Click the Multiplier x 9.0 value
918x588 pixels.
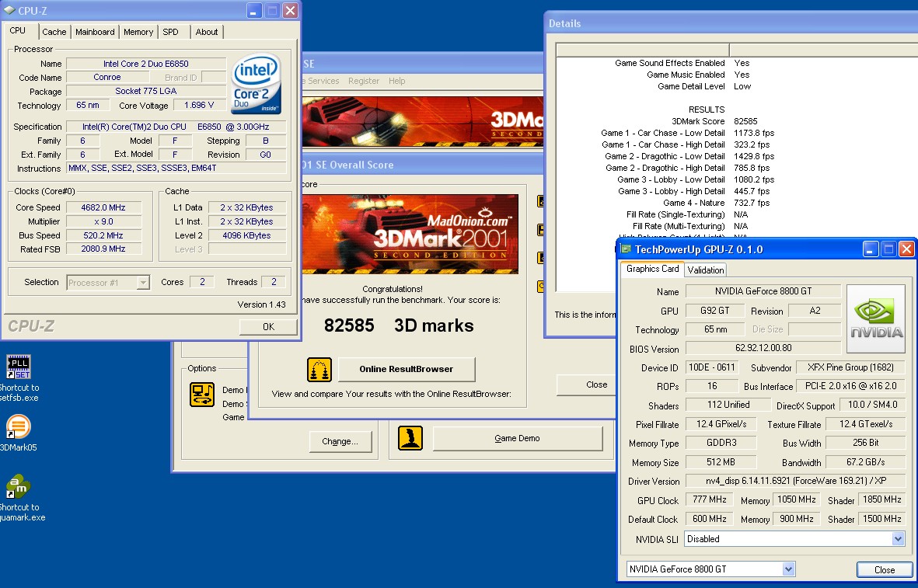point(103,221)
